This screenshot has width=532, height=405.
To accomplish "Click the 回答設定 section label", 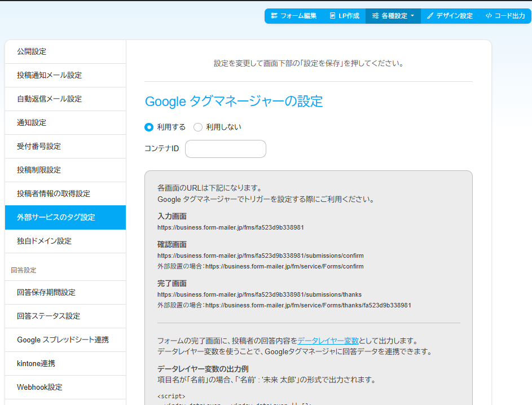I will tap(23, 270).
